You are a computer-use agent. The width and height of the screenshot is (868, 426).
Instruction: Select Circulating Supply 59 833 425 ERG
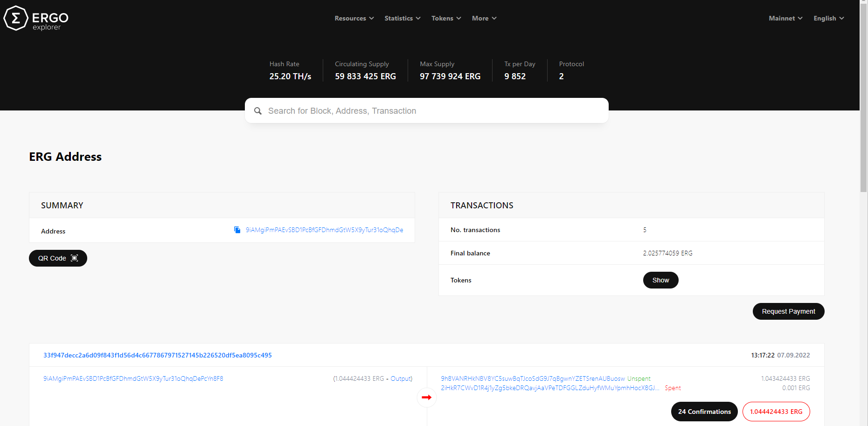click(365, 76)
